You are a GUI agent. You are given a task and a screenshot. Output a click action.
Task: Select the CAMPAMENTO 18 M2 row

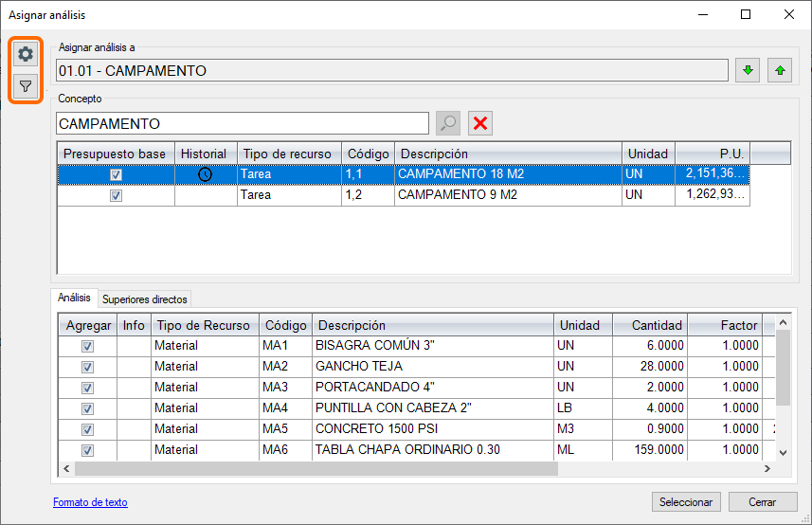[404, 174]
